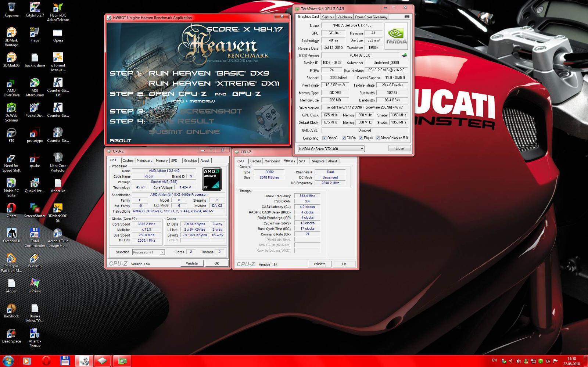Select Nokia PC Suite desktop icon
This screenshot has height=367, width=588.
11,187
